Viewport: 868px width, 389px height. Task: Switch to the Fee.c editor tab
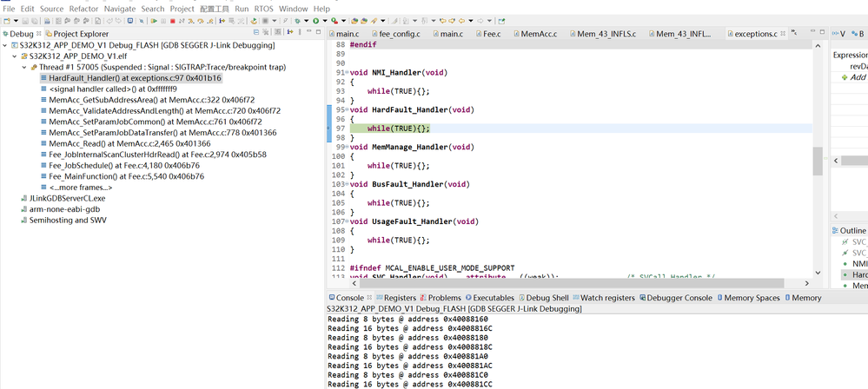click(x=487, y=34)
